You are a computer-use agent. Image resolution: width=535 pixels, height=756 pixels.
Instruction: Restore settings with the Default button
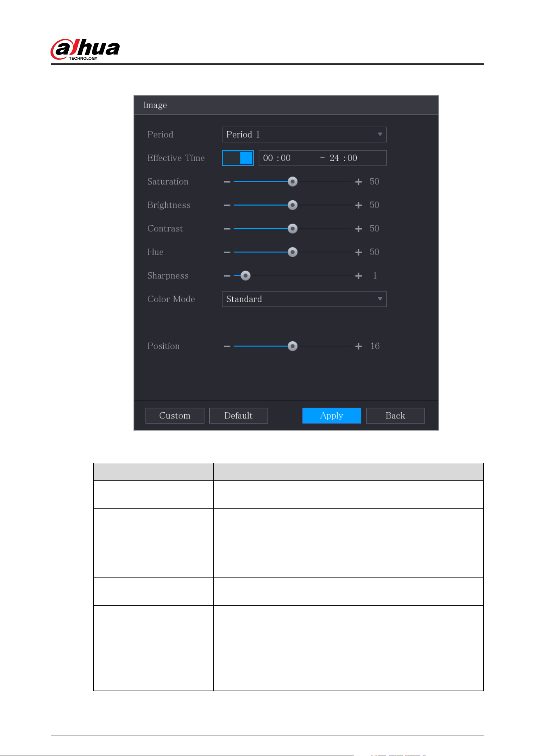238,416
